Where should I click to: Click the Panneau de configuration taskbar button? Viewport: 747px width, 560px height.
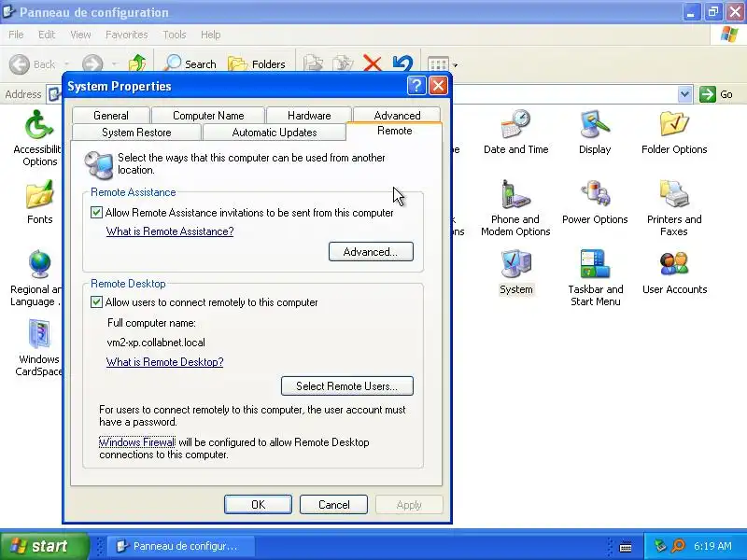pyautogui.click(x=180, y=546)
